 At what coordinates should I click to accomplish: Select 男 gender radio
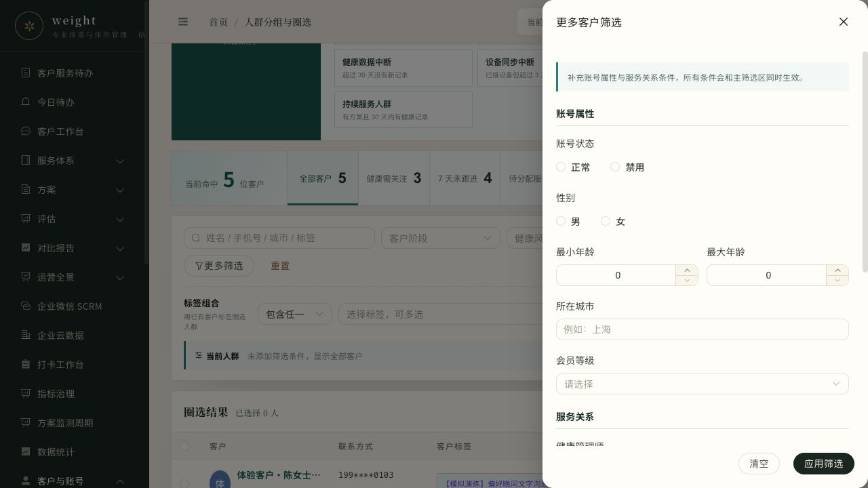(x=561, y=221)
